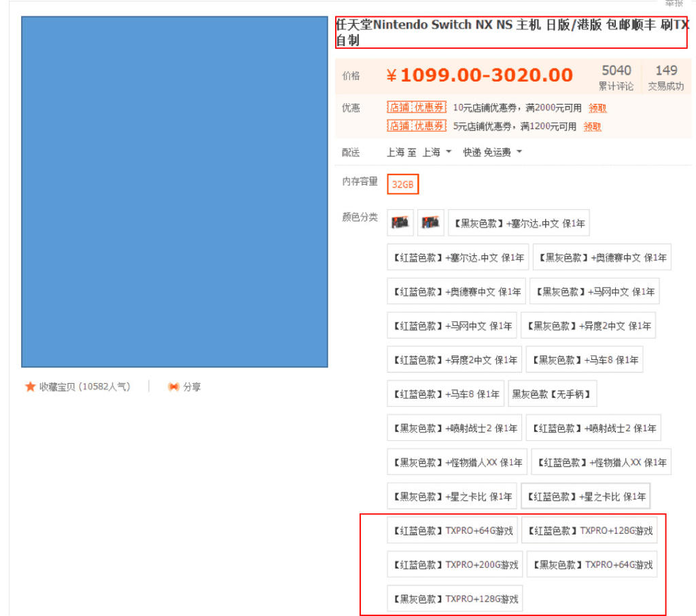Click the second 店铺优惠券 tag for 5元
The image size is (696, 616).
pos(417,126)
